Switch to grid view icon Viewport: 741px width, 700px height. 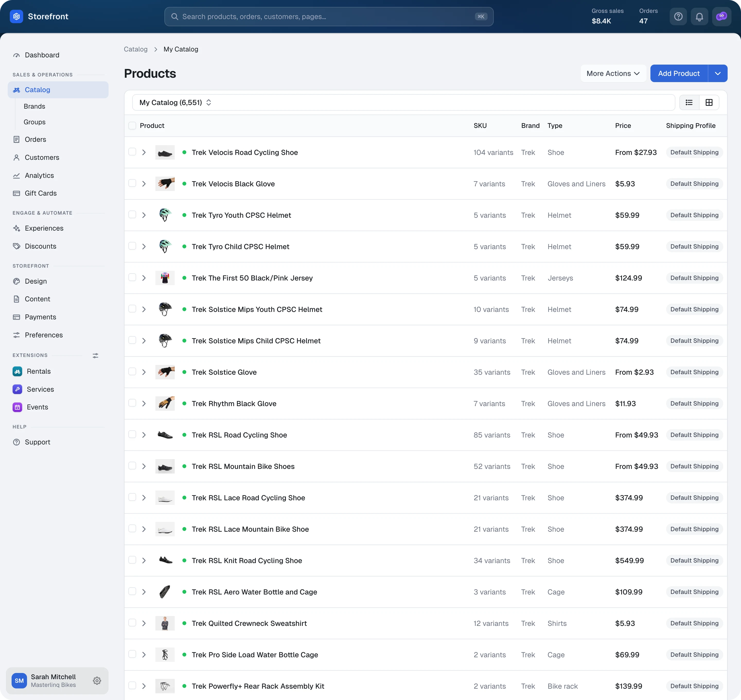709,102
